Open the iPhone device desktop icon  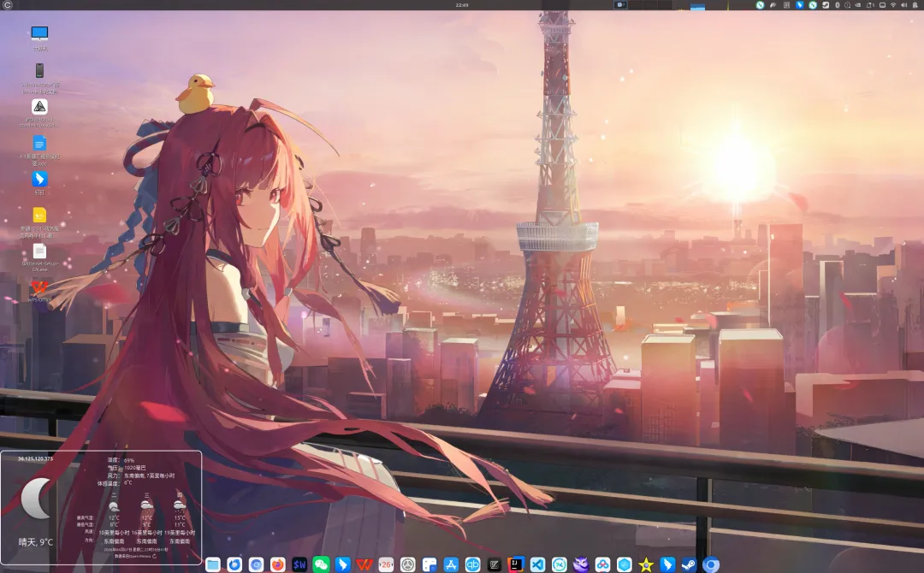[x=39, y=77]
